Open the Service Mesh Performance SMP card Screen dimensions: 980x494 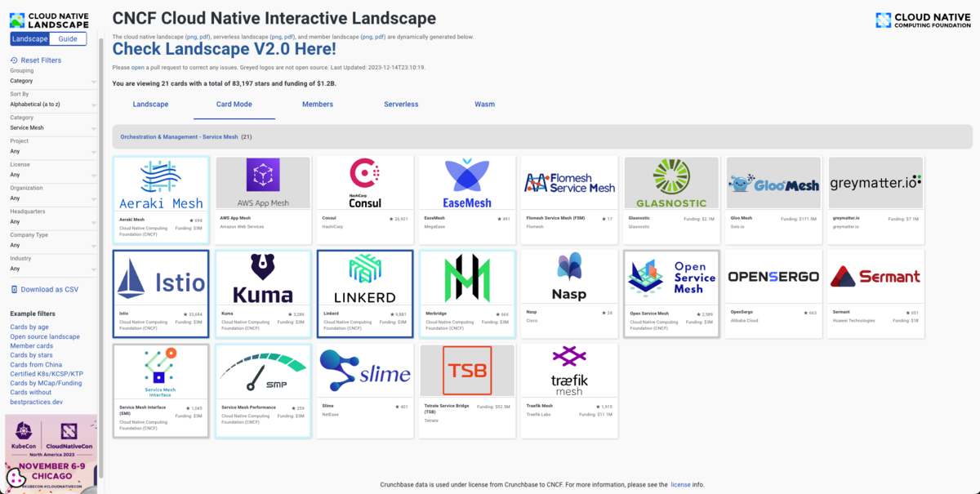click(x=263, y=391)
